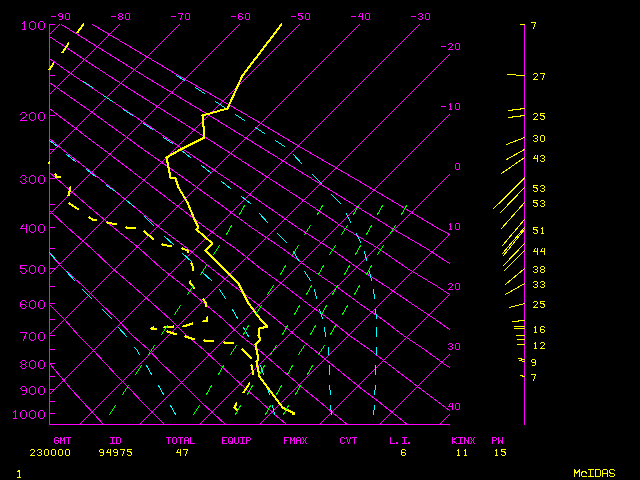The image size is (640, 480).
Task: Click the wind speed value 27
Action: click(x=538, y=77)
